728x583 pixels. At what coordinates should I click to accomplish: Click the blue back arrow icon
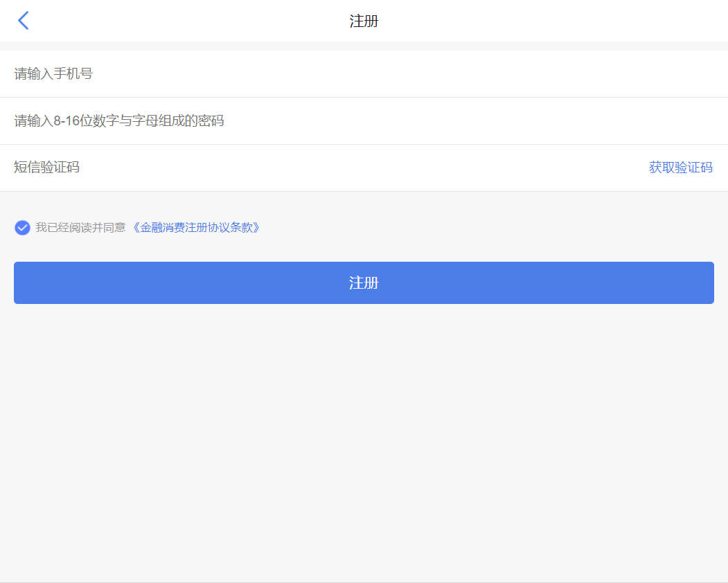click(24, 21)
